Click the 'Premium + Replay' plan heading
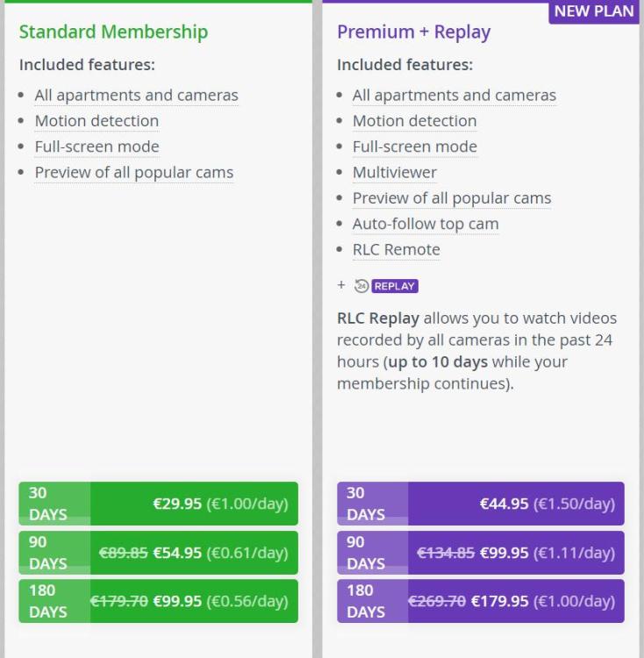 pyautogui.click(x=413, y=32)
